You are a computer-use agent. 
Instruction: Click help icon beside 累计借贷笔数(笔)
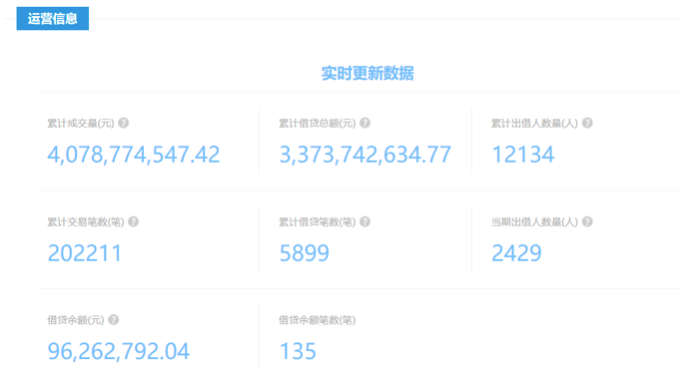point(365,221)
